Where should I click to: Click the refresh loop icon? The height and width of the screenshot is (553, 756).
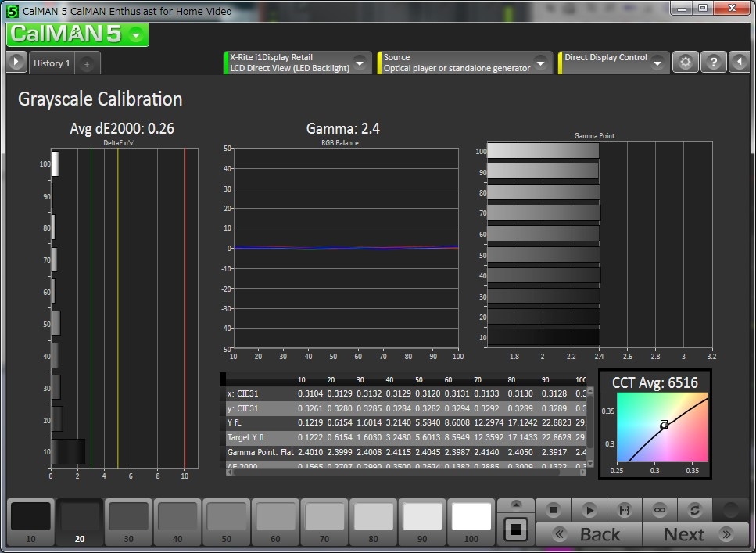click(695, 510)
